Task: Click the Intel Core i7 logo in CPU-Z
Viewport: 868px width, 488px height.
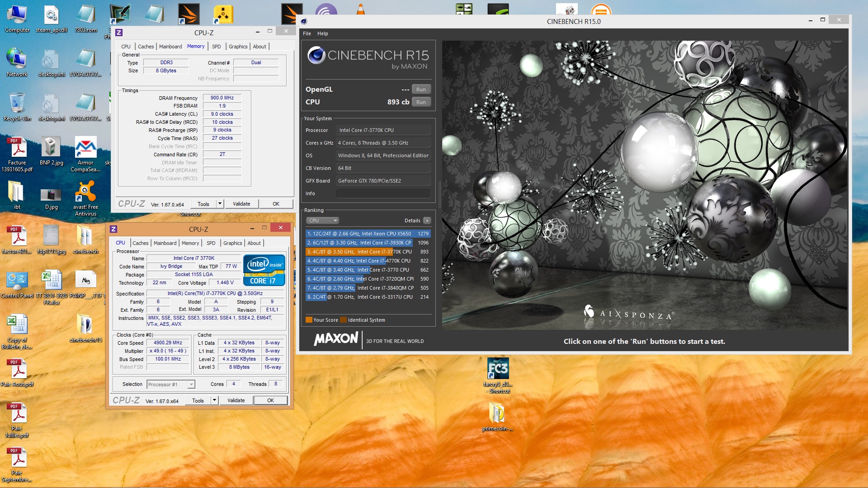Action: (264, 270)
